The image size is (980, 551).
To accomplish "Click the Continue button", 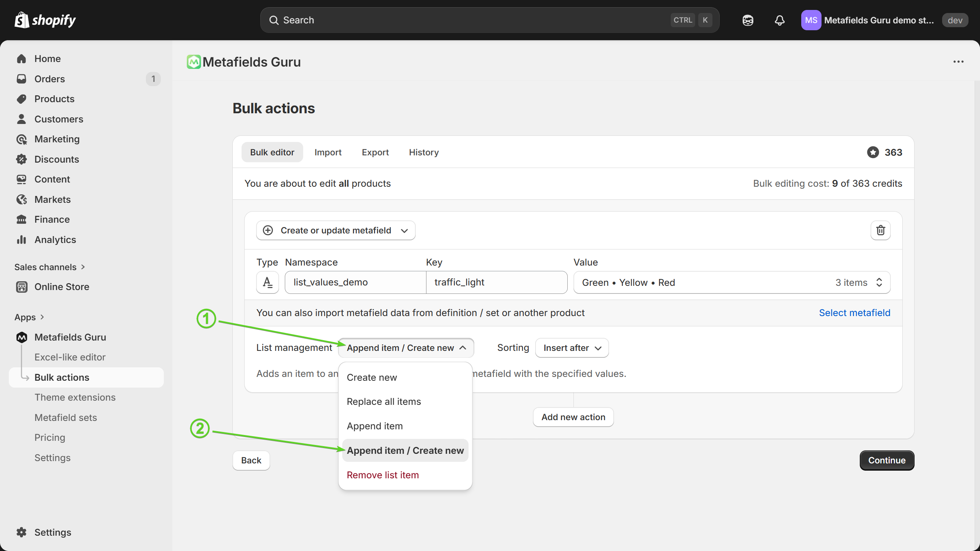I will 887,460.
